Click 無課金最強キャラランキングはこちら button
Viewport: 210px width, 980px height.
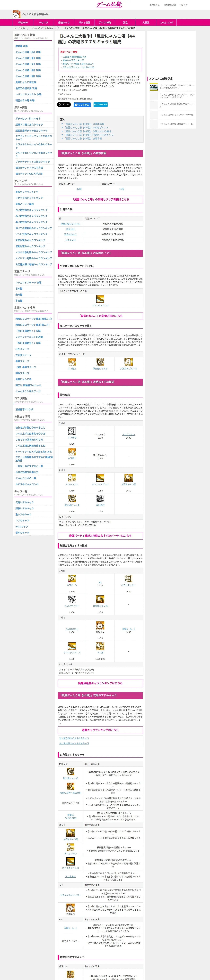tap(100, 683)
